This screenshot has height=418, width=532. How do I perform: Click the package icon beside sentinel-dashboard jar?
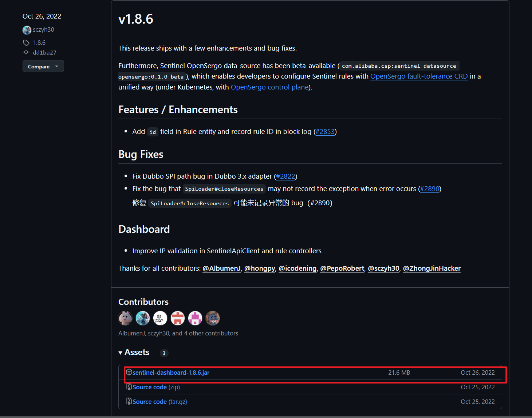(129, 372)
